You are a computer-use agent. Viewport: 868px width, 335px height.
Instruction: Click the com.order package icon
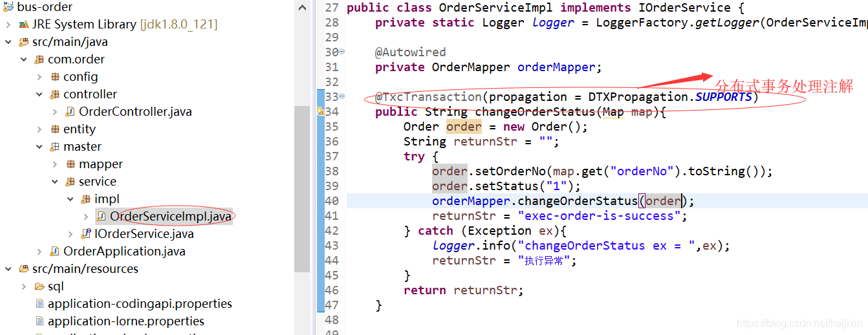point(39,59)
